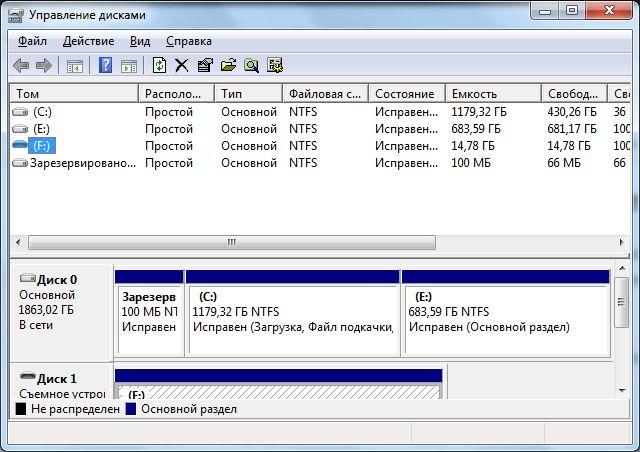Image resolution: width=640 pixels, height=452 pixels.
Task: Click the volume list scroll right arrow
Action: (x=621, y=242)
